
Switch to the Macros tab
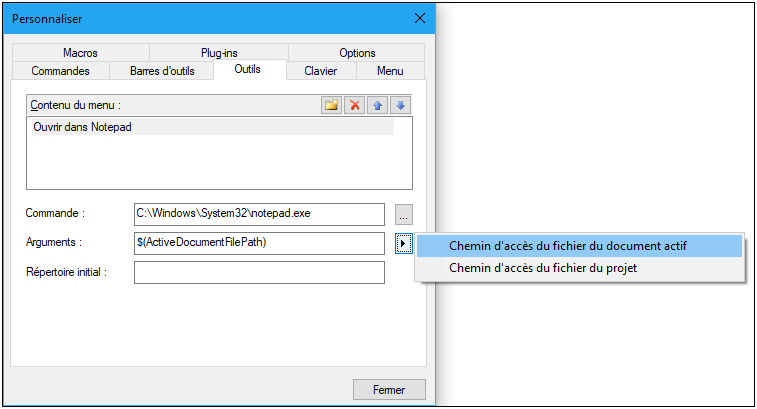[80, 53]
